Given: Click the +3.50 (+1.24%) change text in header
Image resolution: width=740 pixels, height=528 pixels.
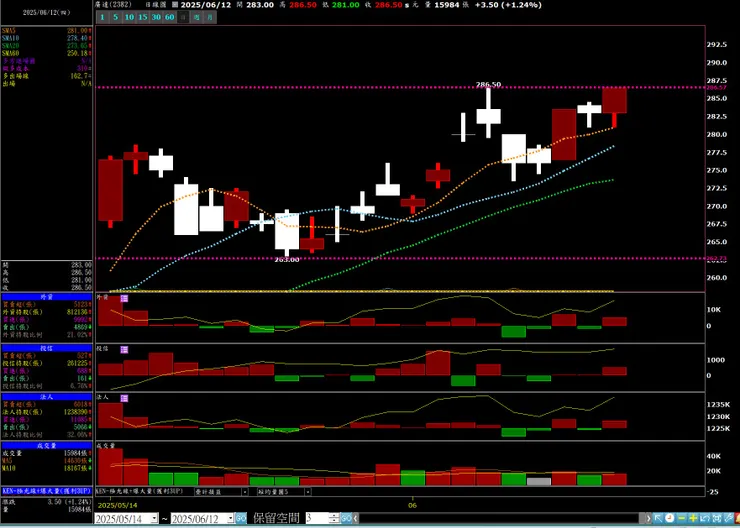Looking at the screenshot, I should pos(508,5).
